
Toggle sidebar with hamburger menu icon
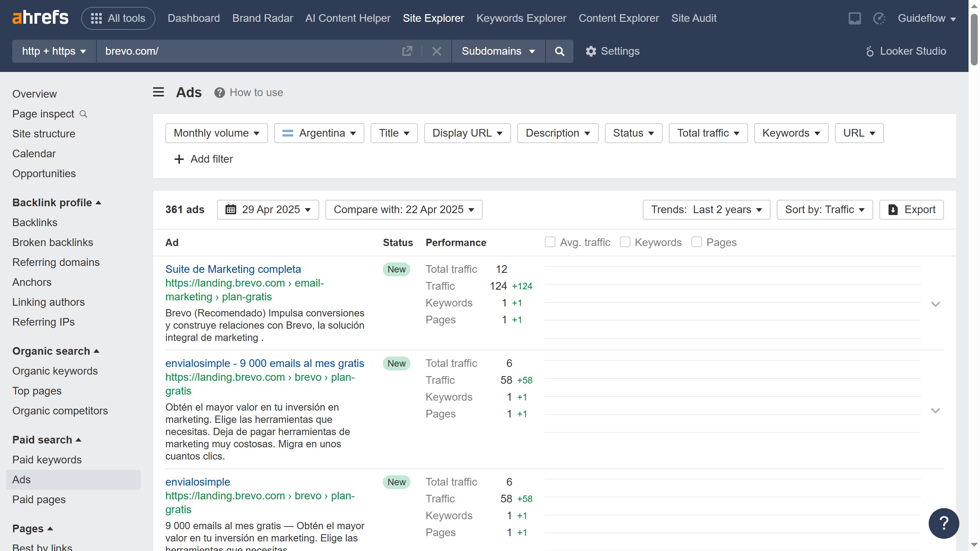pyautogui.click(x=158, y=92)
